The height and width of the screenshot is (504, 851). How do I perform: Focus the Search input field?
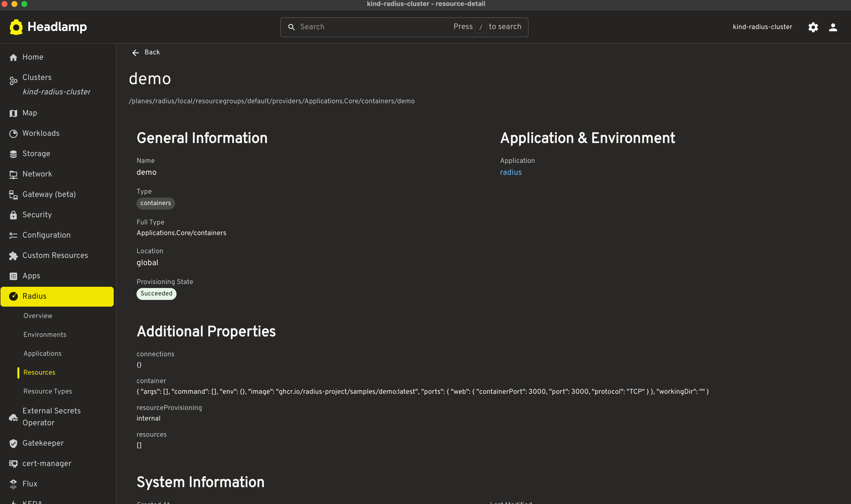tap(374, 27)
